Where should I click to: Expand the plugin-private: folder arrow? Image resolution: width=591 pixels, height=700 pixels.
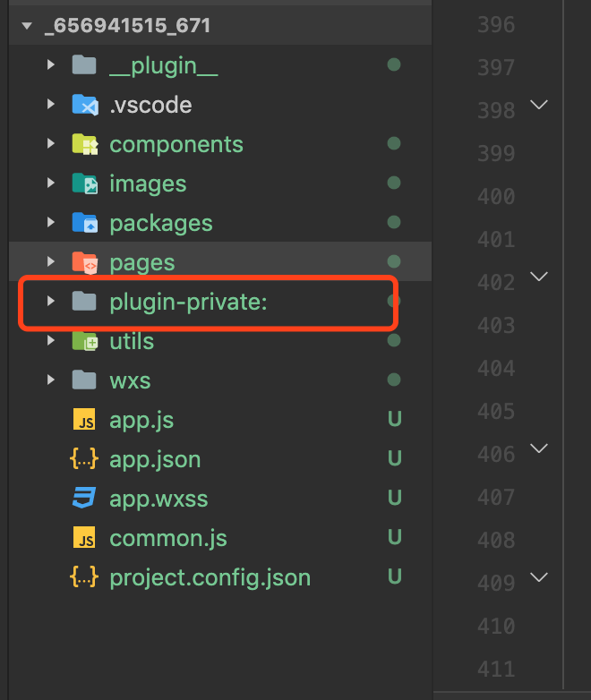click(51, 302)
